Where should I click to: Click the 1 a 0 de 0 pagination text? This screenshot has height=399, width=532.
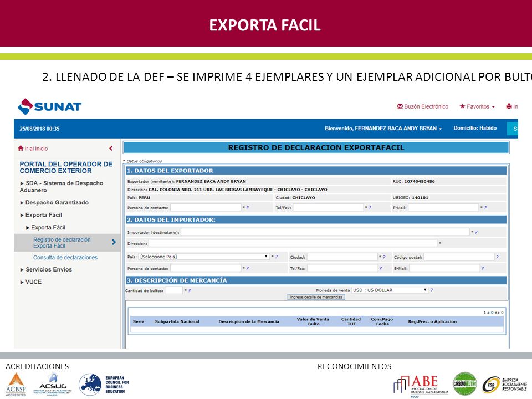coord(494,313)
